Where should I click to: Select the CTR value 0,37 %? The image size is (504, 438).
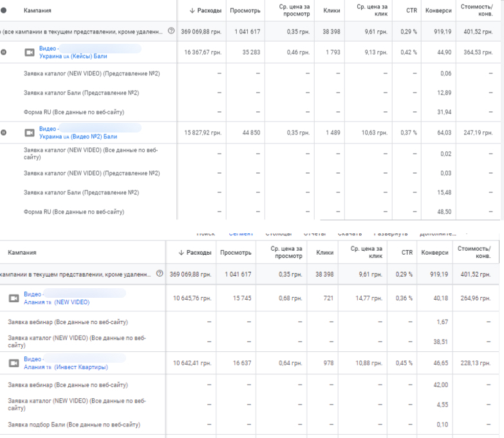point(409,132)
